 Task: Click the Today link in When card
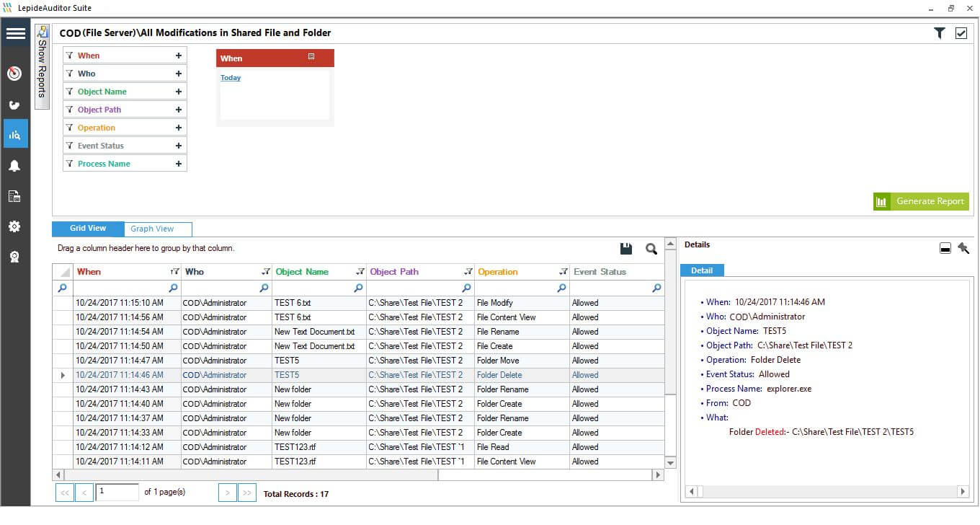(231, 78)
